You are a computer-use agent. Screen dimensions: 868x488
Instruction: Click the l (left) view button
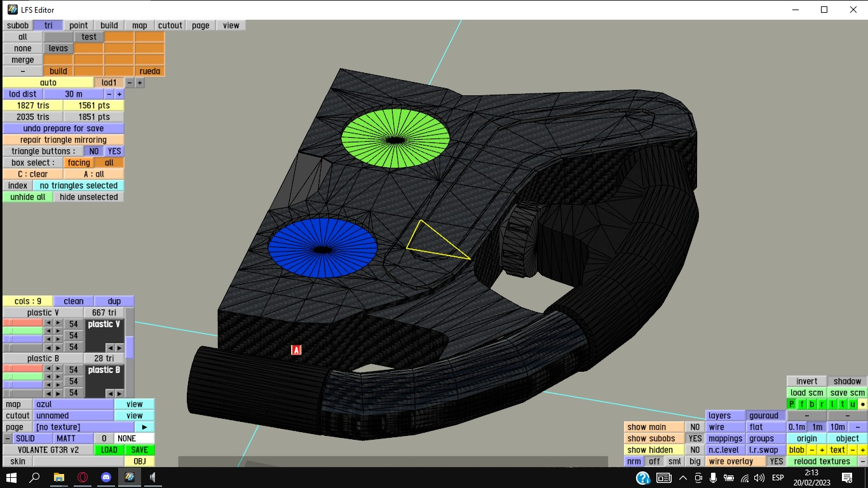point(832,404)
